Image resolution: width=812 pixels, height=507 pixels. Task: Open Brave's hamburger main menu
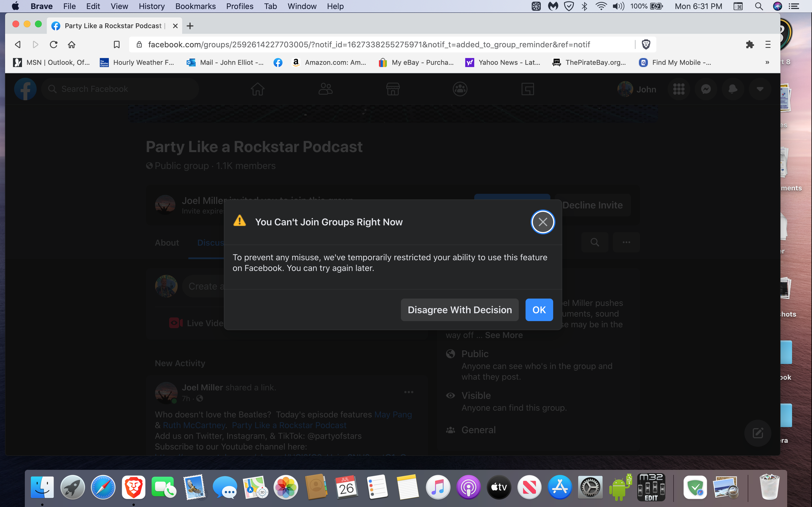click(x=768, y=44)
